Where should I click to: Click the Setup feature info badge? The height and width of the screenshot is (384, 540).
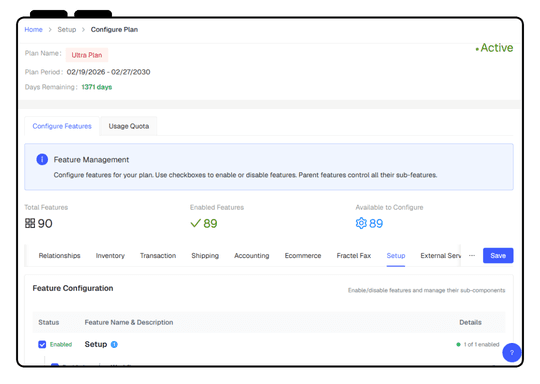(114, 344)
